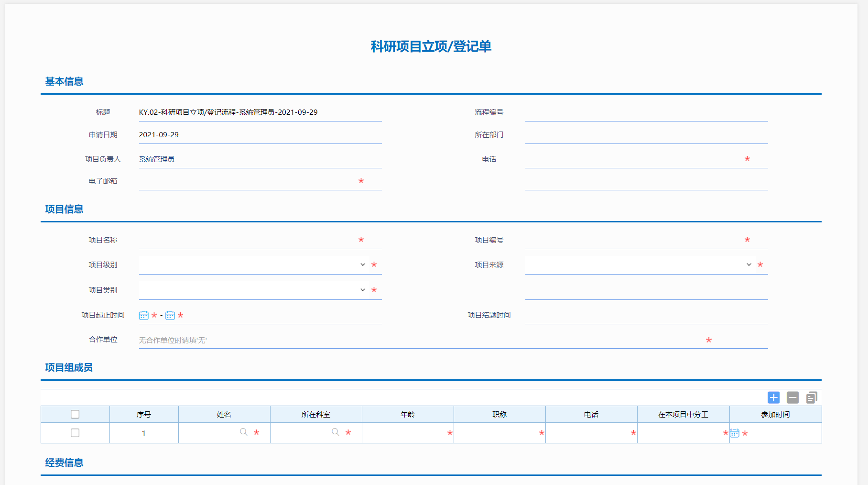Click the 基本信息 section heading

click(x=64, y=81)
